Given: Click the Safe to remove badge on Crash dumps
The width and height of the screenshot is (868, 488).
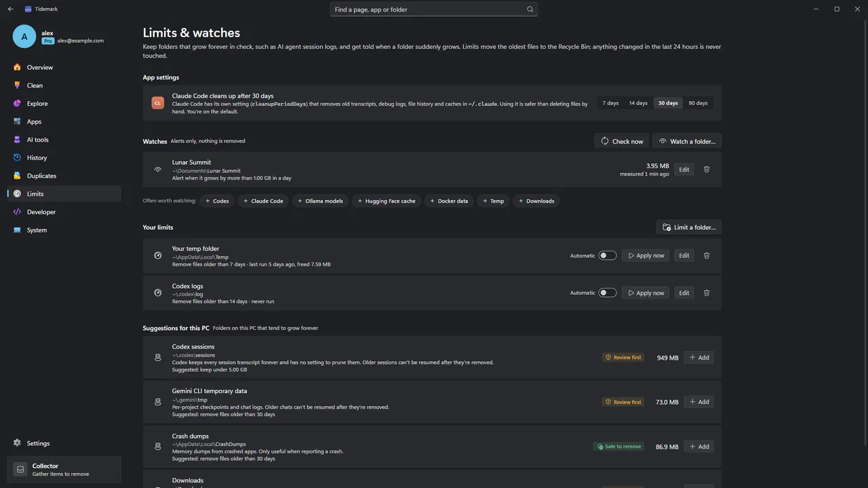Looking at the screenshot, I should 618,447.
